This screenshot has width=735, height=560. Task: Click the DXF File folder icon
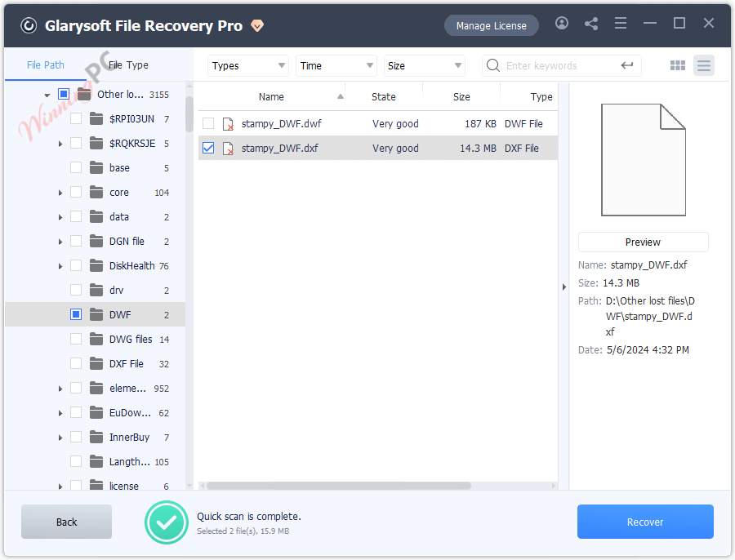[x=96, y=363]
